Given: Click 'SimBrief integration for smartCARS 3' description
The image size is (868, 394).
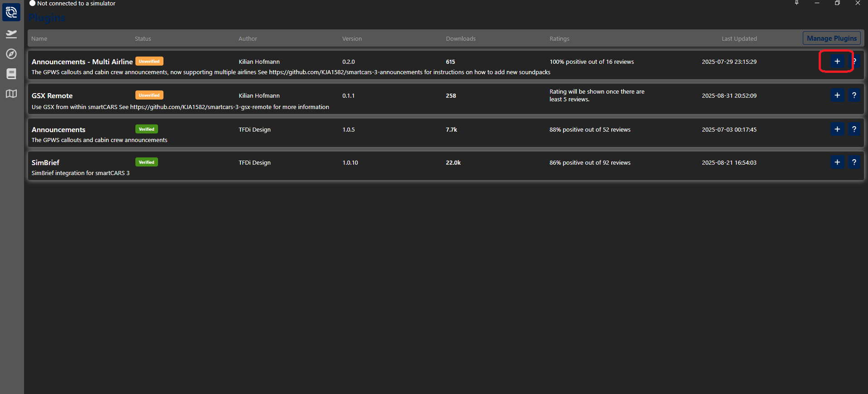Looking at the screenshot, I should coord(81,173).
